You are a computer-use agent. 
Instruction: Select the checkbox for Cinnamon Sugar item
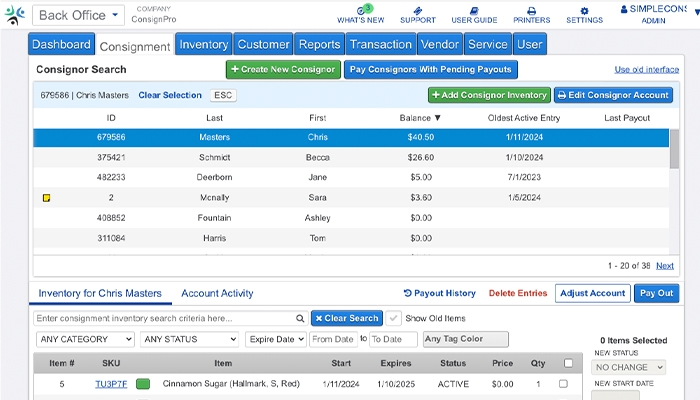point(563,384)
